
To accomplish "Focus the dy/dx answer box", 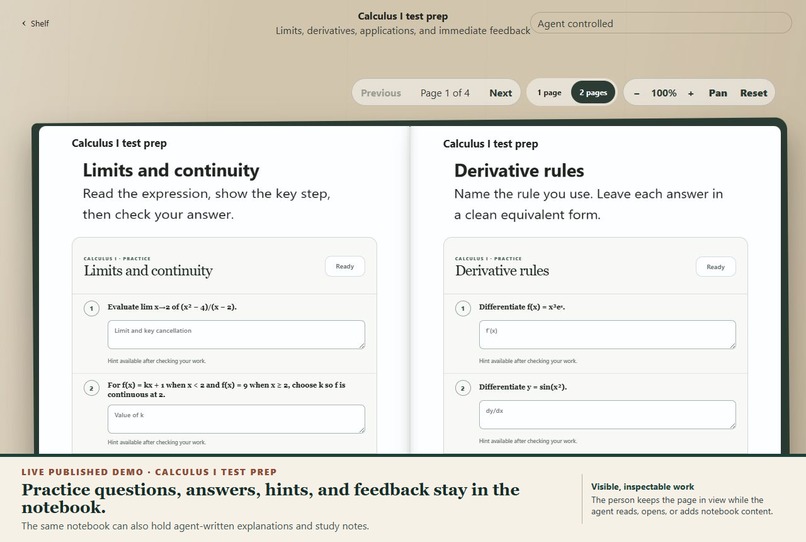I will click(x=607, y=414).
